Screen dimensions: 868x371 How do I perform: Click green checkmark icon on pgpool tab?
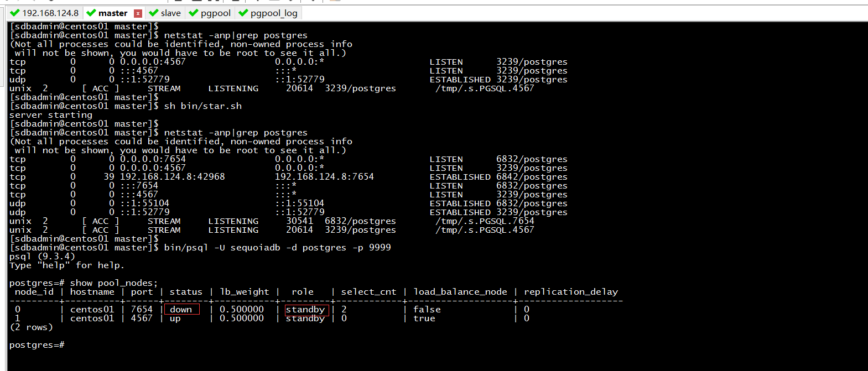[x=193, y=13]
